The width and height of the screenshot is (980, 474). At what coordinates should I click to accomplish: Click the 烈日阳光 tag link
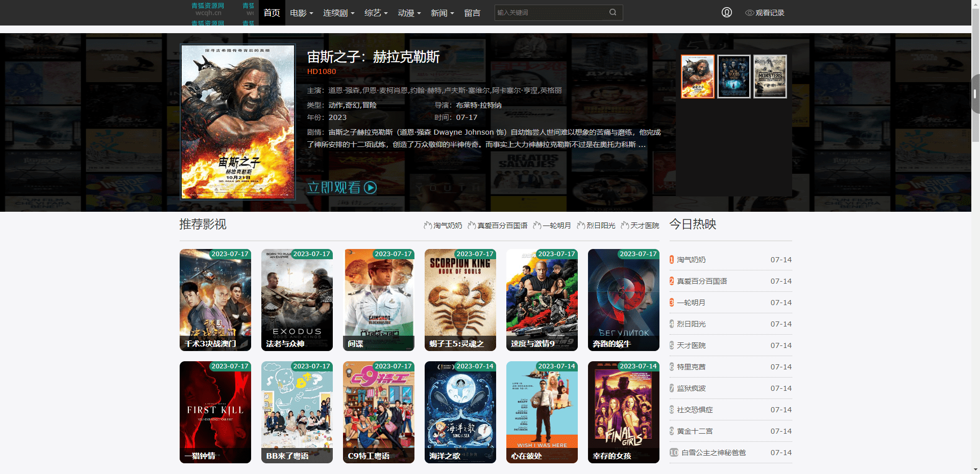pos(600,226)
